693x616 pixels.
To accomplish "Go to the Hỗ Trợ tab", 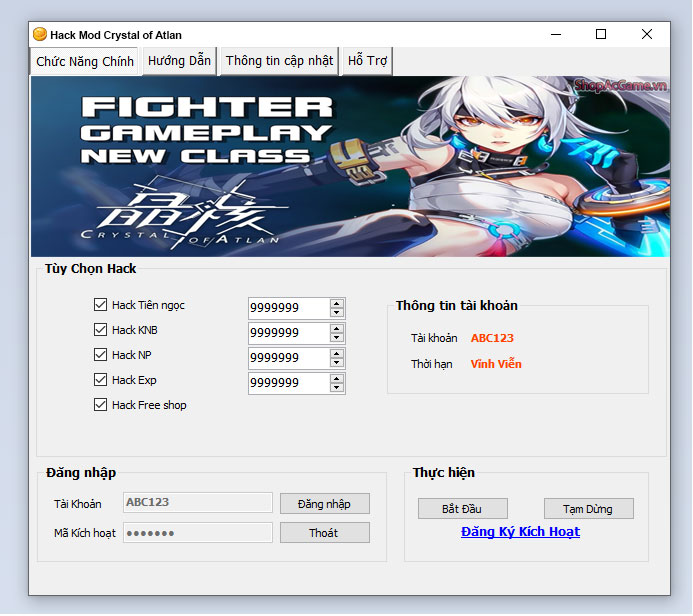I will click(367, 61).
